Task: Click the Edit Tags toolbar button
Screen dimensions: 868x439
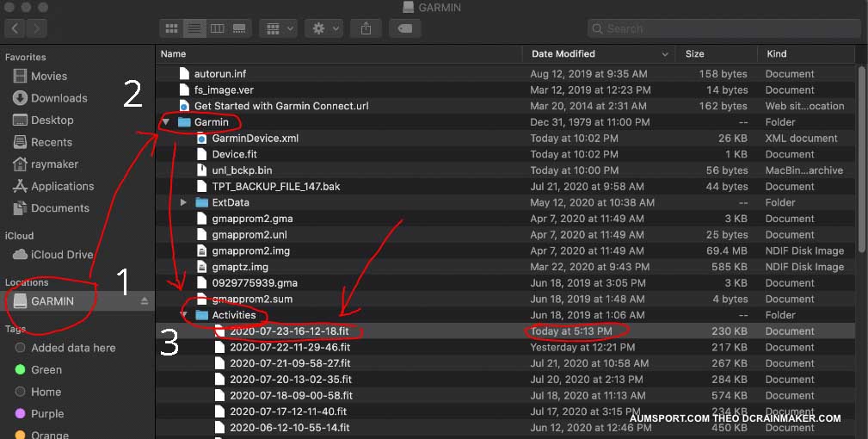Action: 405,28
